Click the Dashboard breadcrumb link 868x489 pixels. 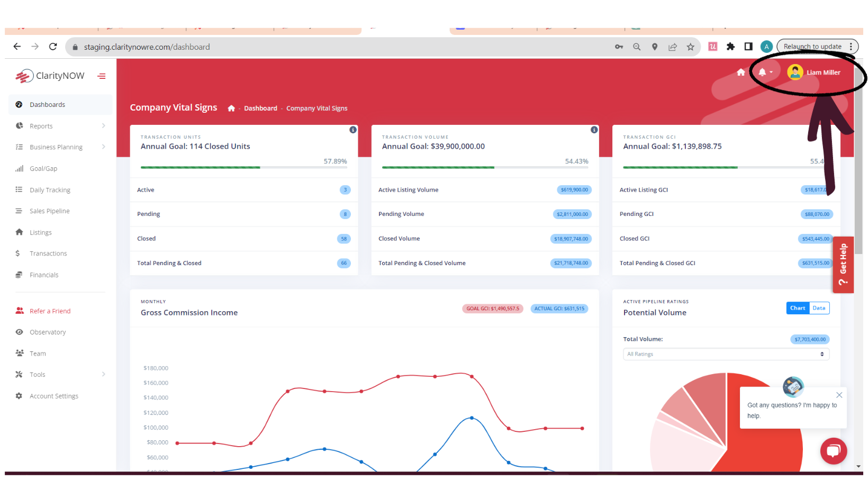click(x=260, y=108)
